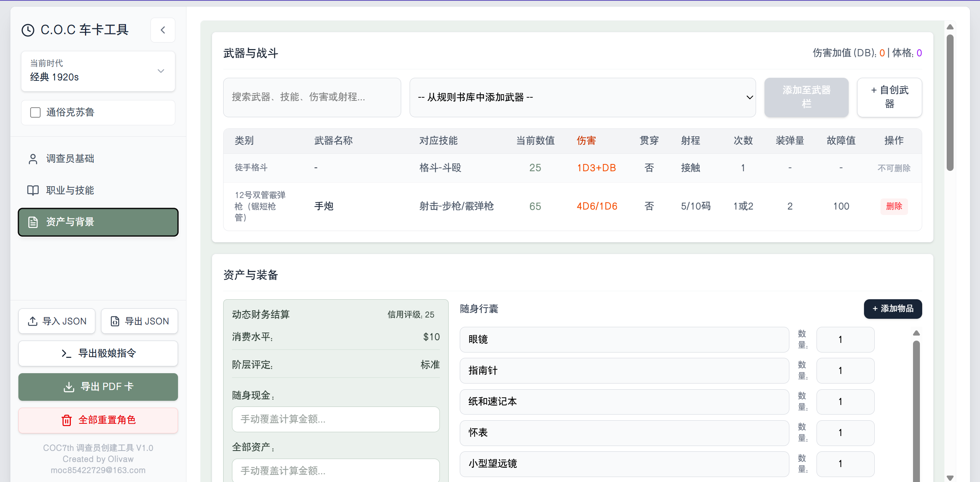980x482 pixels.
Task: Click the + 自创武器 button
Action: (x=889, y=97)
